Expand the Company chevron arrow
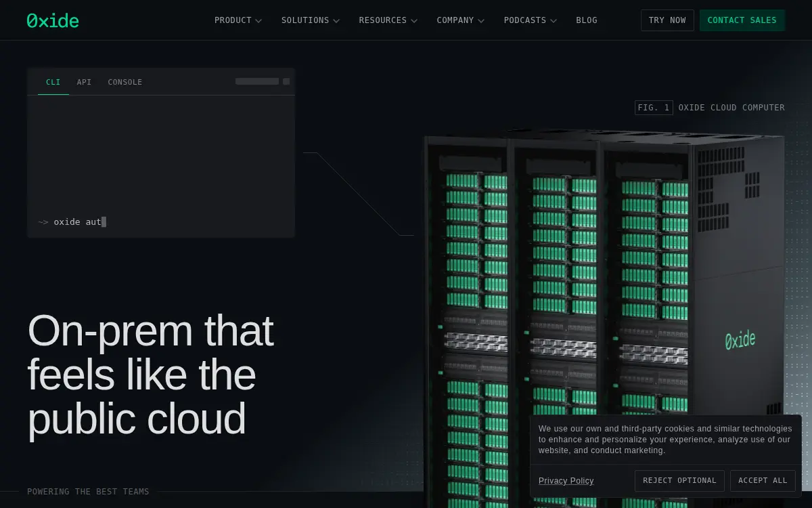 pyautogui.click(x=481, y=21)
